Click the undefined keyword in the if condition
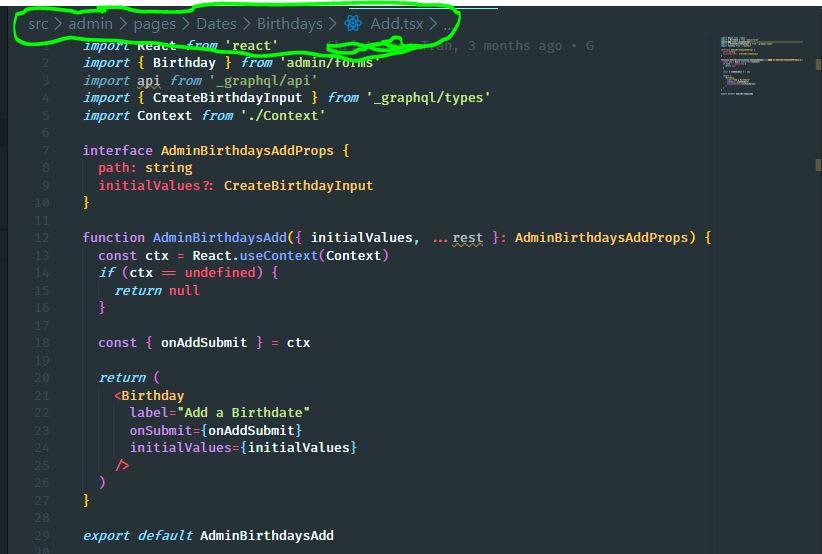Screen dimensions: 822x554 coord(220,273)
